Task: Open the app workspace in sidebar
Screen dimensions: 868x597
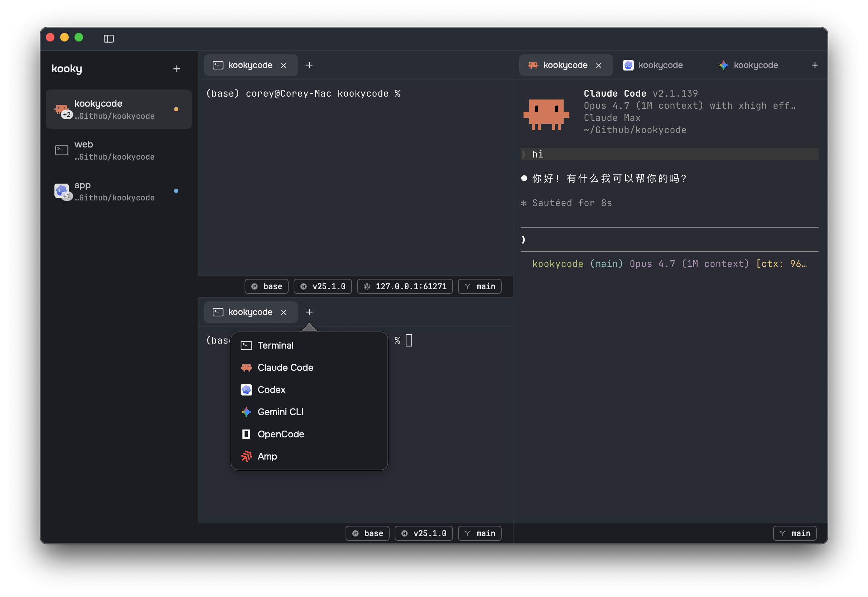Action: tap(119, 191)
